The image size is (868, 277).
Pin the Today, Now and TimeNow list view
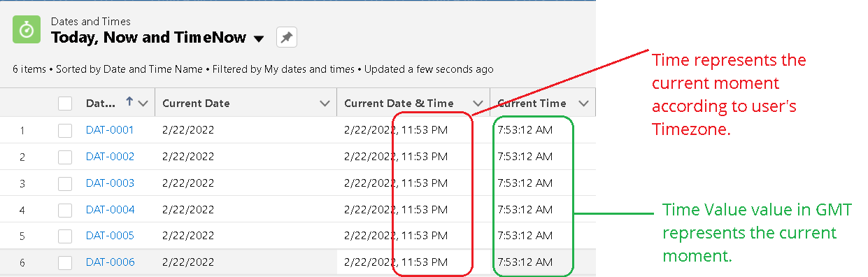coord(287,38)
